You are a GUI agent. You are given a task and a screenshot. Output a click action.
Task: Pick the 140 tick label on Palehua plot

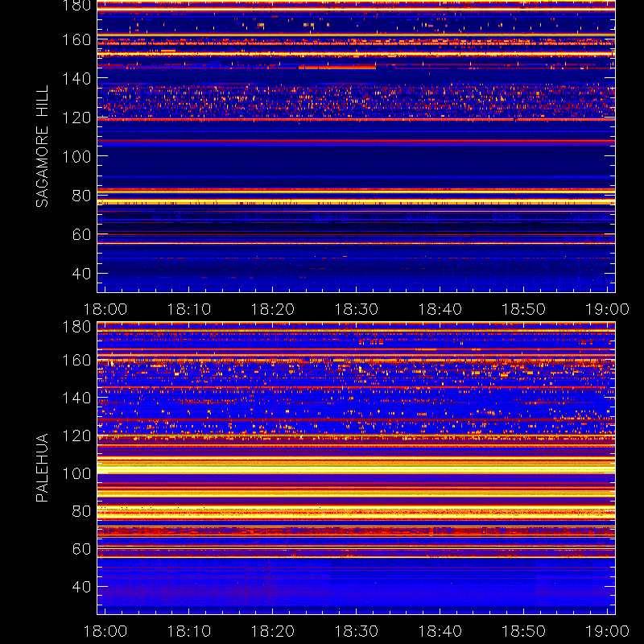coord(76,398)
